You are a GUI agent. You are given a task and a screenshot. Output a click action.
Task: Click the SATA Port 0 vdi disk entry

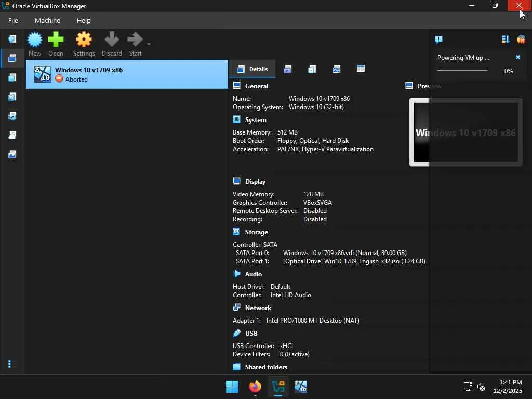345,253
